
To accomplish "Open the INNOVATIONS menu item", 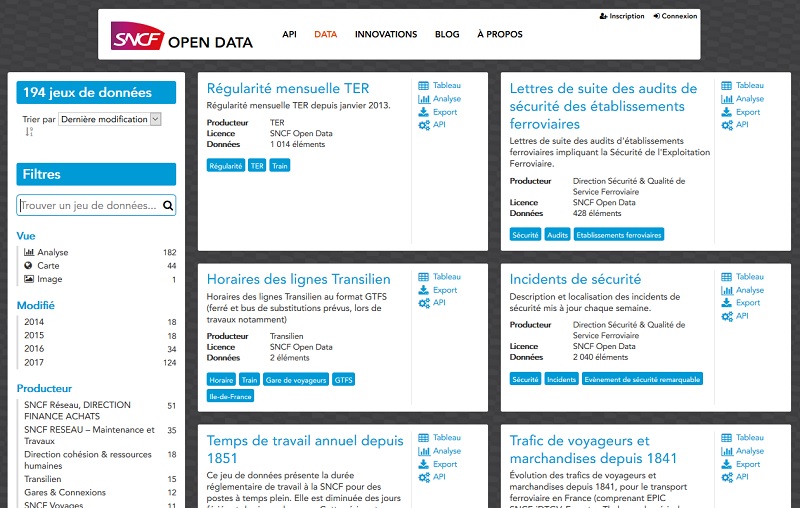I will coord(386,34).
